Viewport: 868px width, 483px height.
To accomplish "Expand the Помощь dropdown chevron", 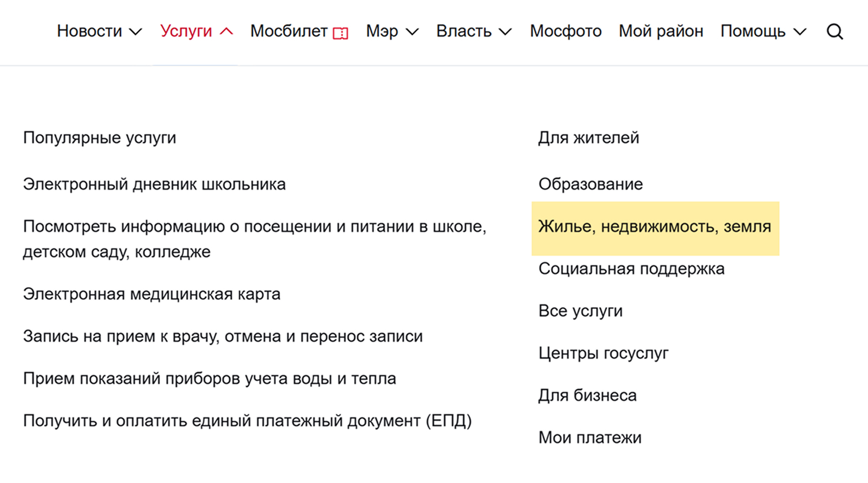I will [800, 32].
